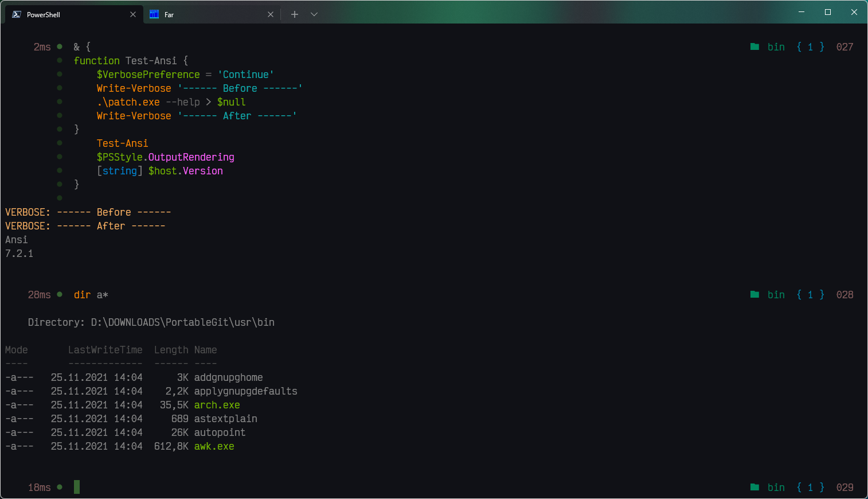Select the arch.exe filename in the listing
The image size is (868, 499).
(x=217, y=404)
